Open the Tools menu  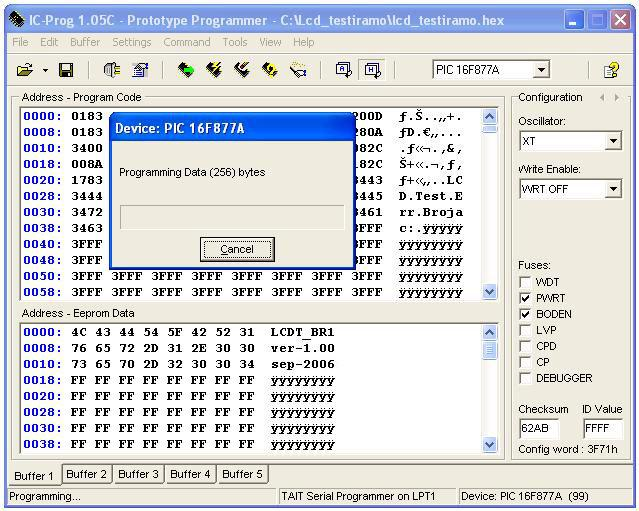click(x=235, y=42)
